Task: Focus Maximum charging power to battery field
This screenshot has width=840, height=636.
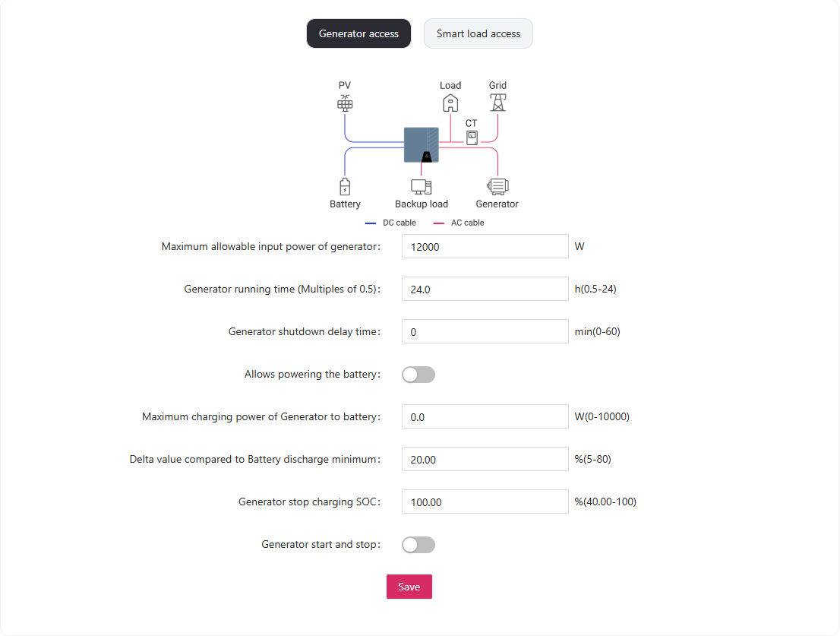Action: pyautogui.click(x=485, y=417)
